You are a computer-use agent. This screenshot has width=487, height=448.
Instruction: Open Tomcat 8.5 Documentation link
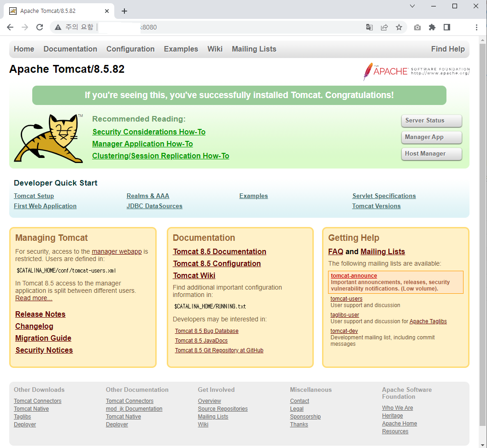coord(220,252)
